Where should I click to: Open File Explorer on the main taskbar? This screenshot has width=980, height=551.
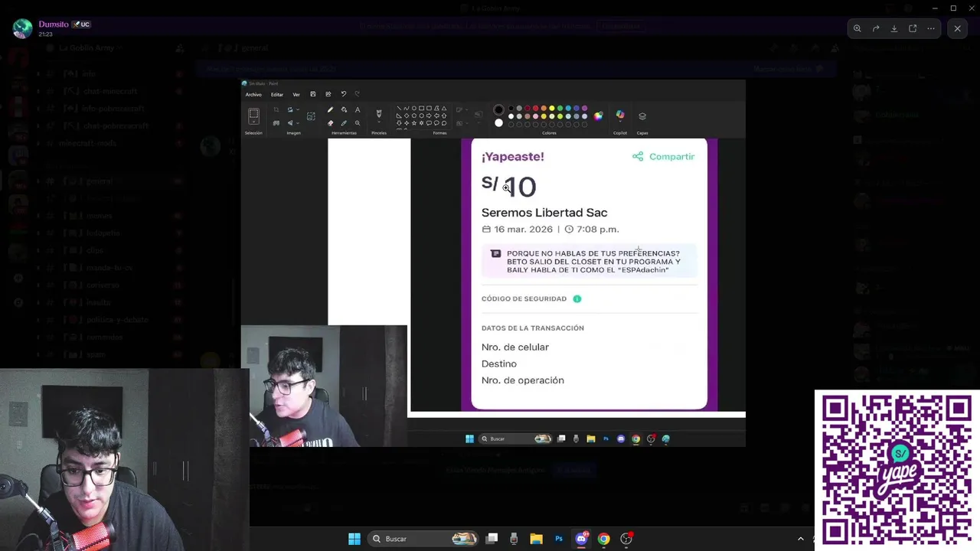click(x=536, y=539)
